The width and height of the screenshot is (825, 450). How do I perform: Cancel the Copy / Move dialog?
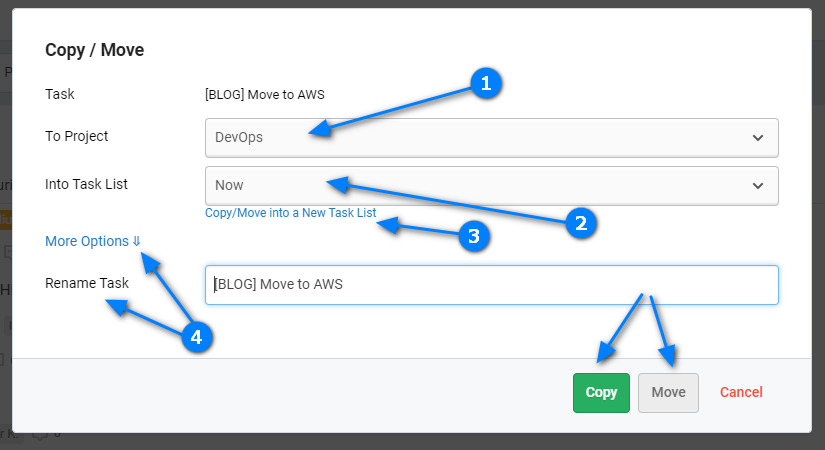(x=741, y=392)
